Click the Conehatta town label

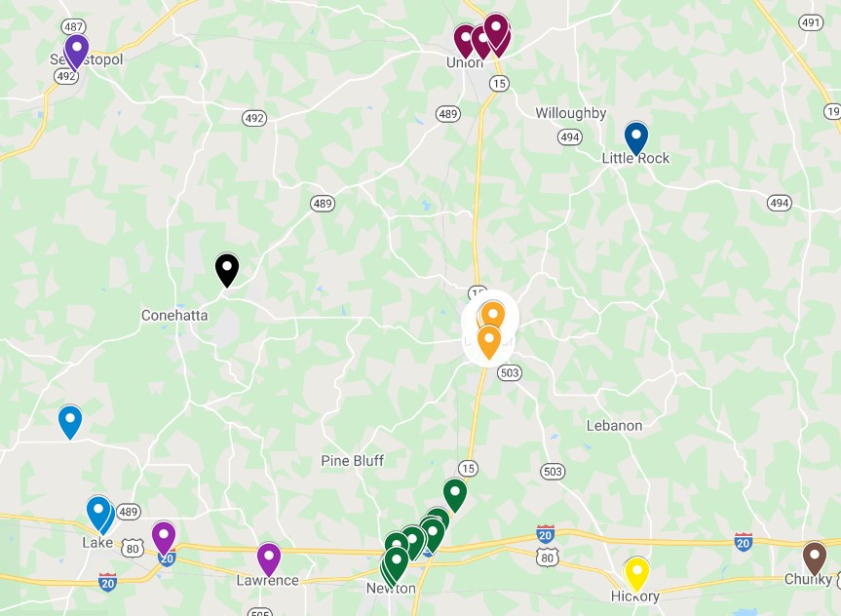coord(174,315)
